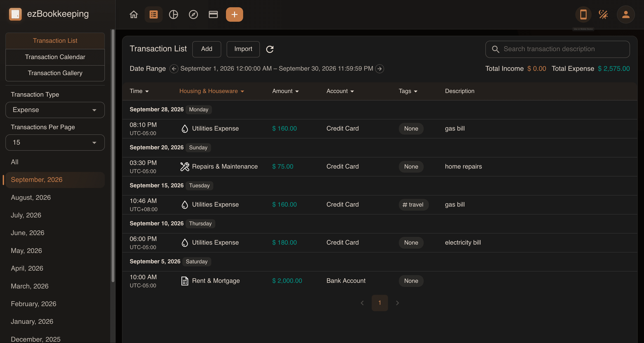Select June, 2026 in sidebar
The height and width of the screenshot is (343, 644).
55,233
